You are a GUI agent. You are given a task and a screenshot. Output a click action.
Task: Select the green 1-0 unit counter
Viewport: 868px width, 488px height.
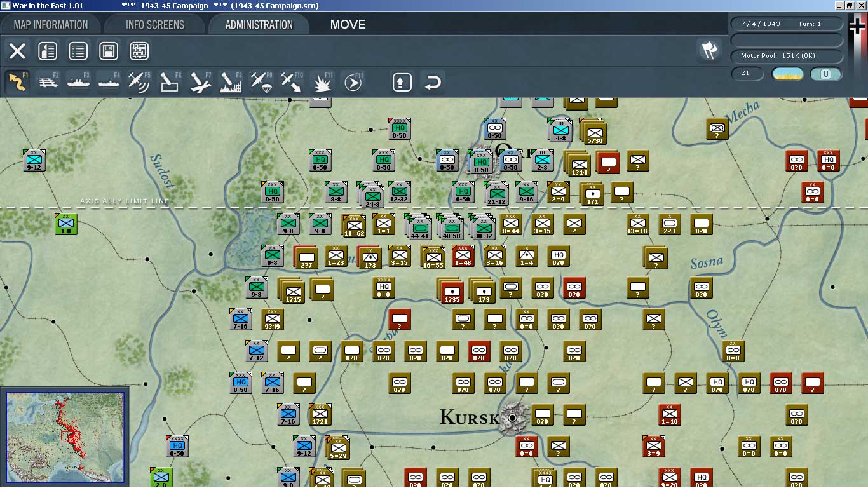[65, 224]
